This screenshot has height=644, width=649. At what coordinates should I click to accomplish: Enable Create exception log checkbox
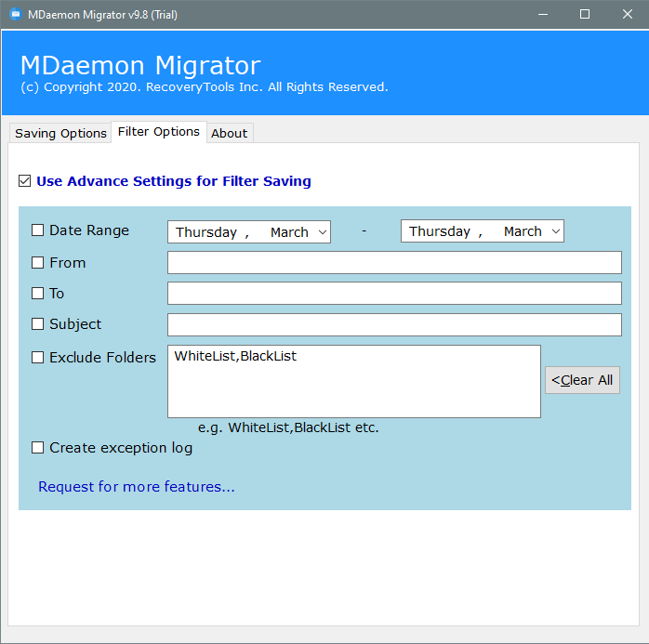38,448
